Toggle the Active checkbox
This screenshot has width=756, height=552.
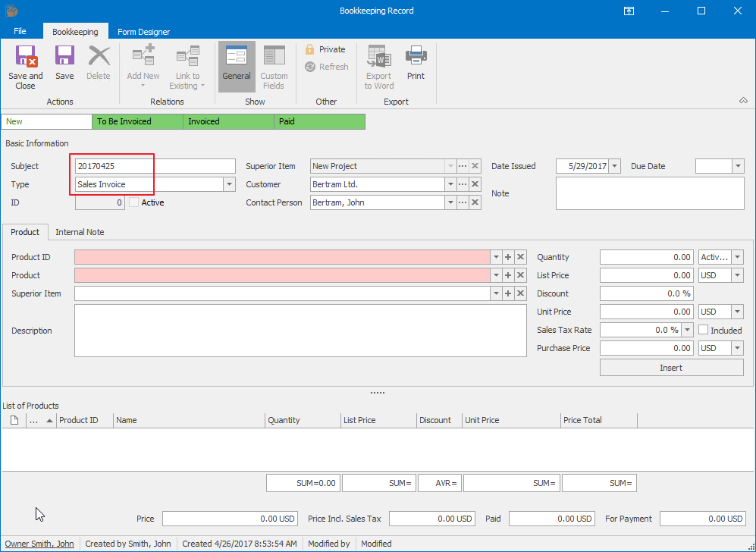click(x=133, y=202)
